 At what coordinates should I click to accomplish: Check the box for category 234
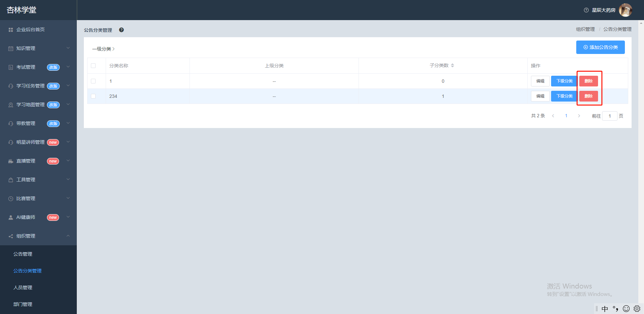[x=93, y=96]
